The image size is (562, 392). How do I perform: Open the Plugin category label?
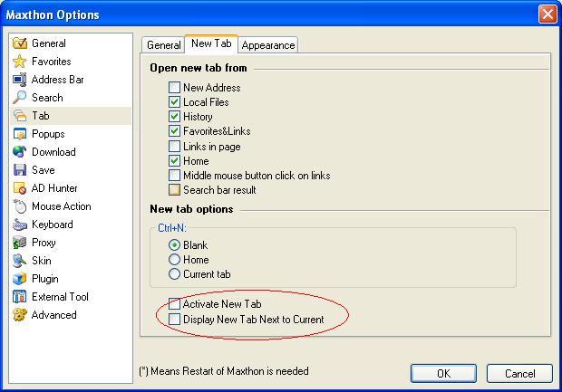pyautogui.click(x=45, y=279)
